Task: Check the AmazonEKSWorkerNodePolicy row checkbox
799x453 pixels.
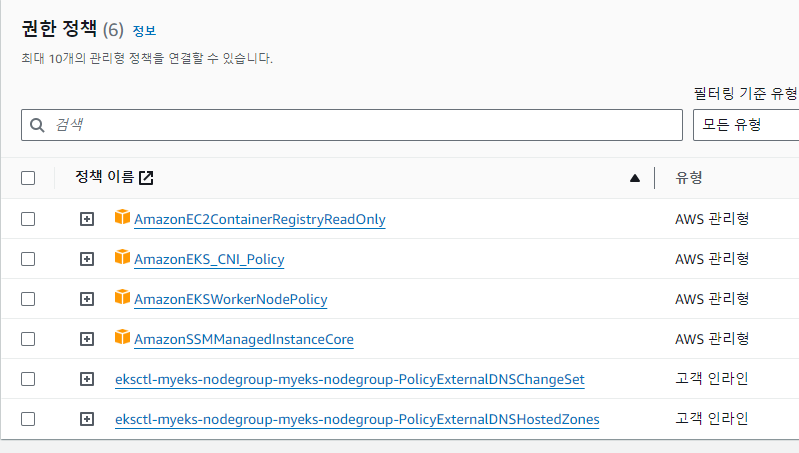Action: click(28, 299)
